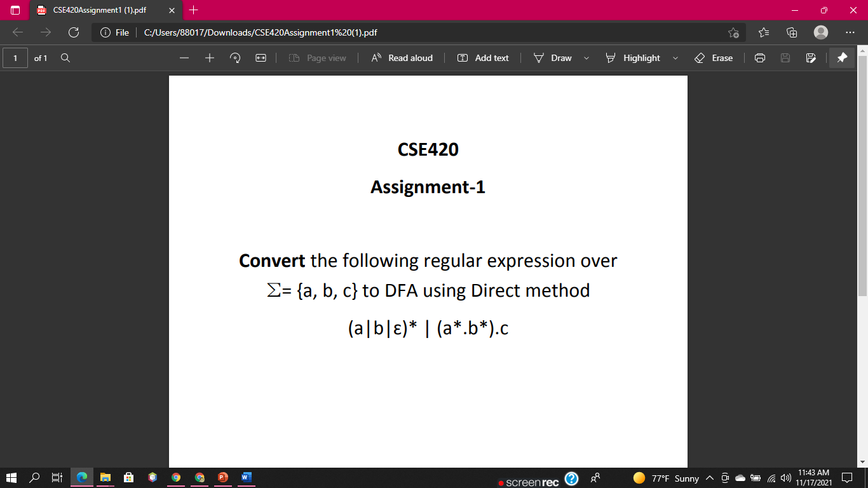
Task: Click the page number field
Action: click(15, 58)
